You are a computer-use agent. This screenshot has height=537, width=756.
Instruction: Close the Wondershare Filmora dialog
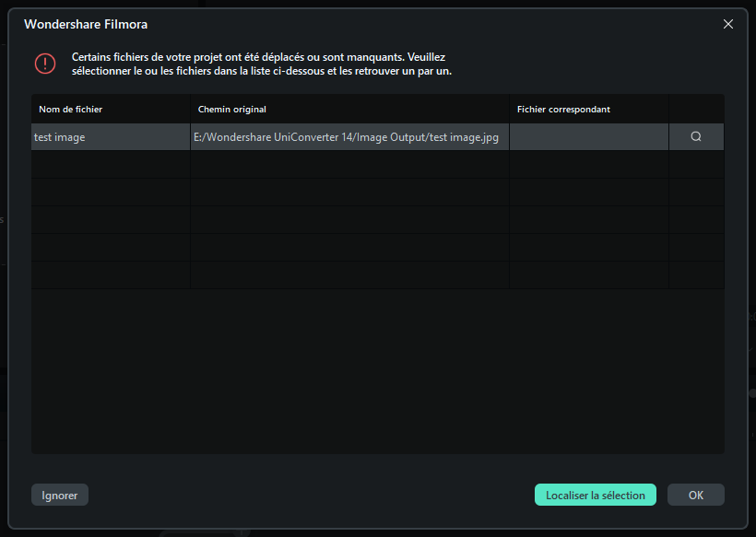pos(728,24)
